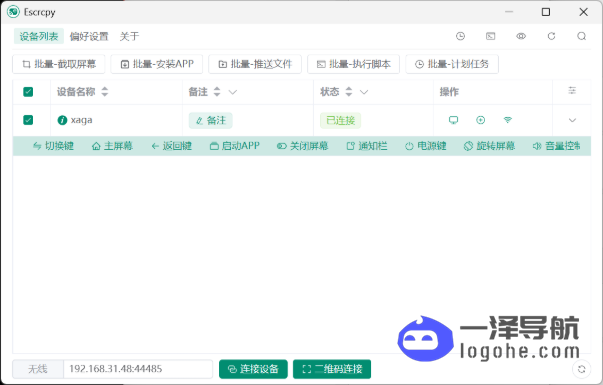
Task: Click 启动APP control
Action: point(235,146)
